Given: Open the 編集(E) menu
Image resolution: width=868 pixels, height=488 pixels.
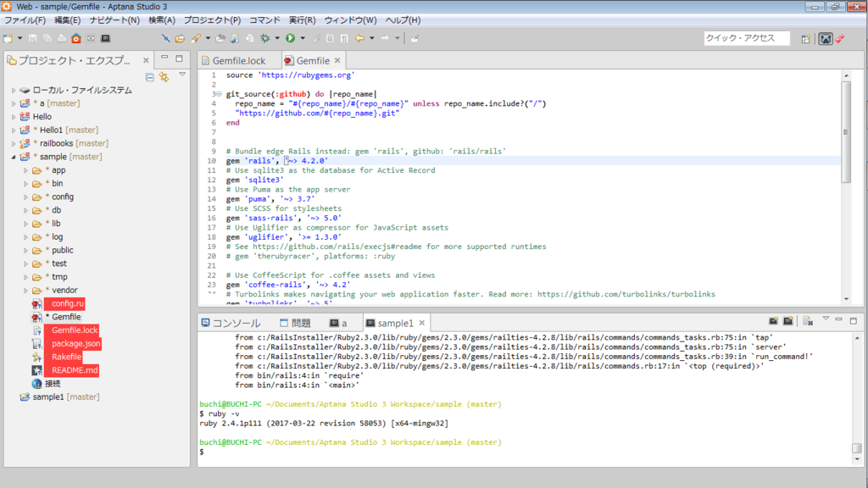Looking at the screenshot, I should click(67, 20).
